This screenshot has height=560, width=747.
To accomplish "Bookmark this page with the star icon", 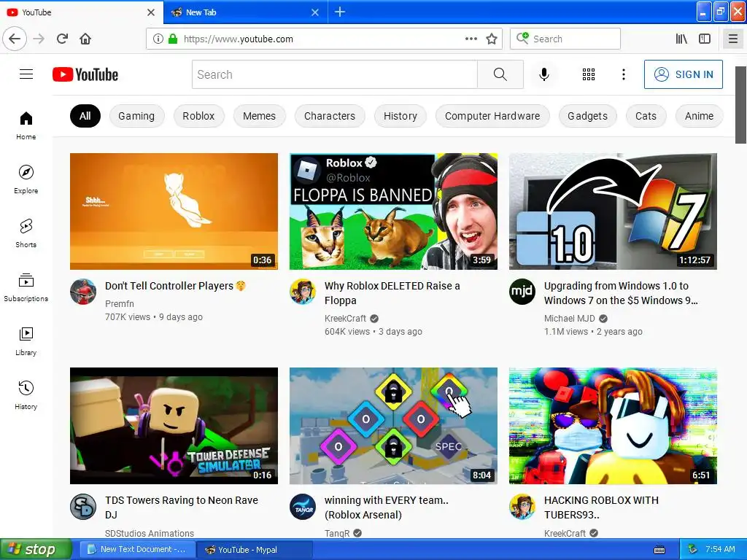I will pos(492,39).
